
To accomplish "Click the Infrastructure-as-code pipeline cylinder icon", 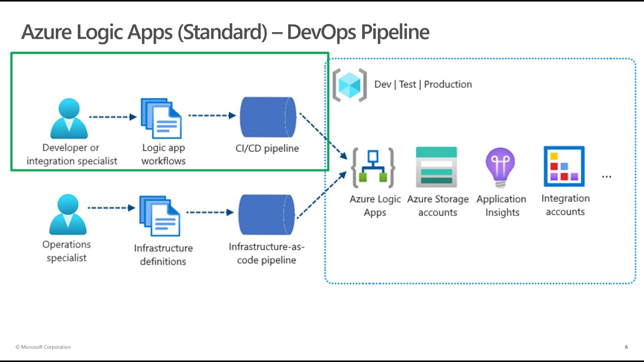I will [x=267, y=215].
